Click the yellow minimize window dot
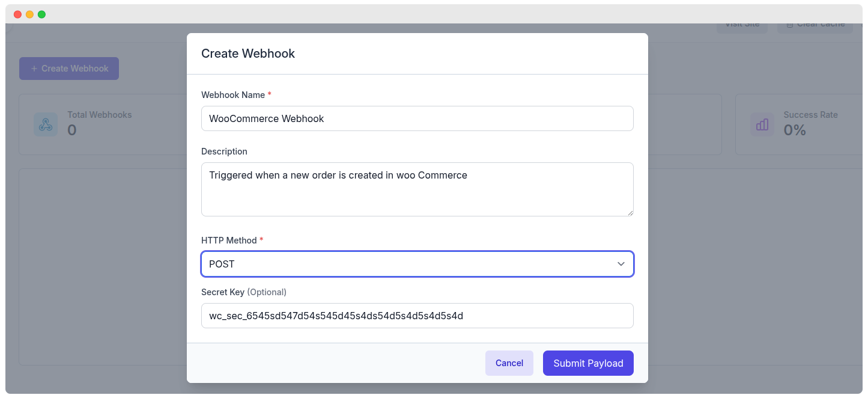The image size is (868, 398). [x=29, y=14]
